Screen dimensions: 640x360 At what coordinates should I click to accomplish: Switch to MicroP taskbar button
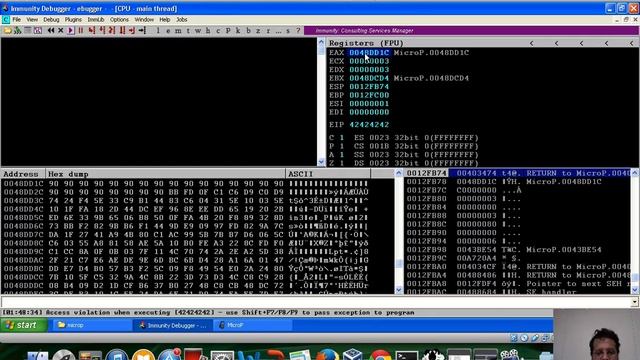click(253, 325)
